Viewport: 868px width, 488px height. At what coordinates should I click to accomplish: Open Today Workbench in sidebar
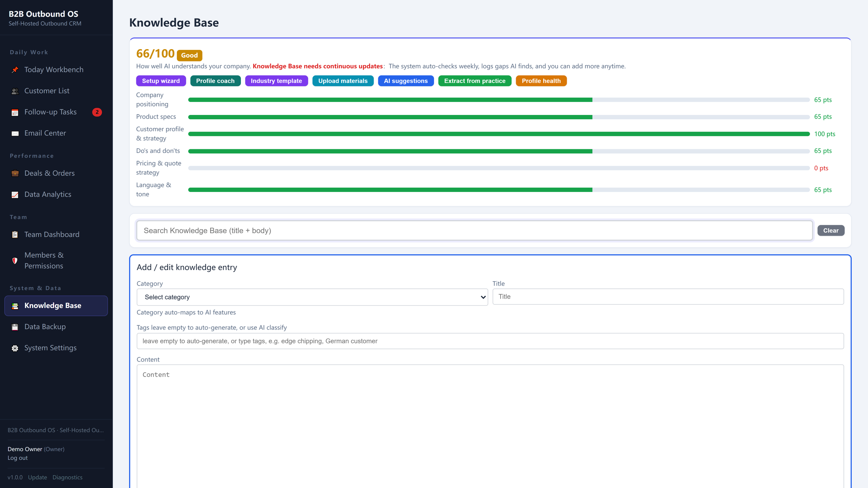pos(56,70)
